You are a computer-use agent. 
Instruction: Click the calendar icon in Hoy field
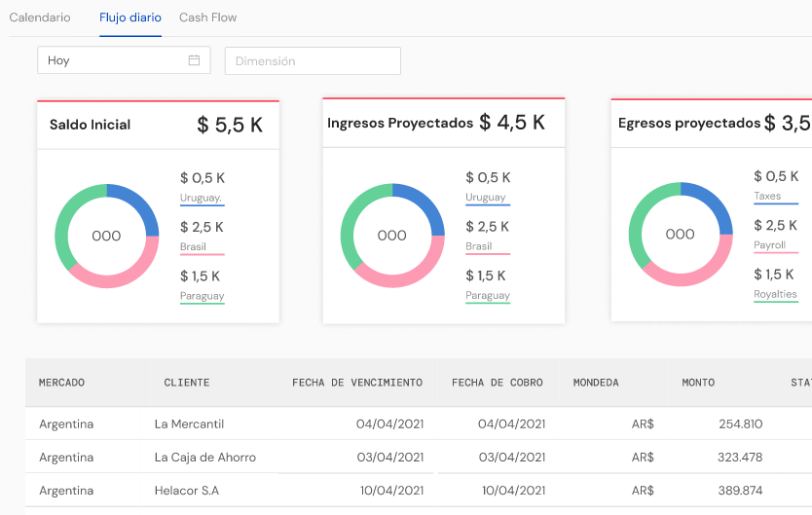(194, 60)
